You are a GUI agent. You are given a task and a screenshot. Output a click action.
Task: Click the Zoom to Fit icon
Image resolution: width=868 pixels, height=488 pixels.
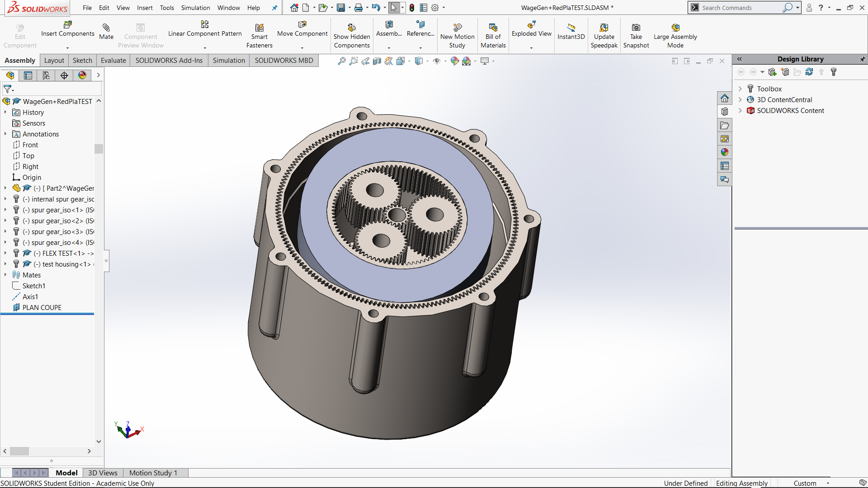(x=342, y=61)
